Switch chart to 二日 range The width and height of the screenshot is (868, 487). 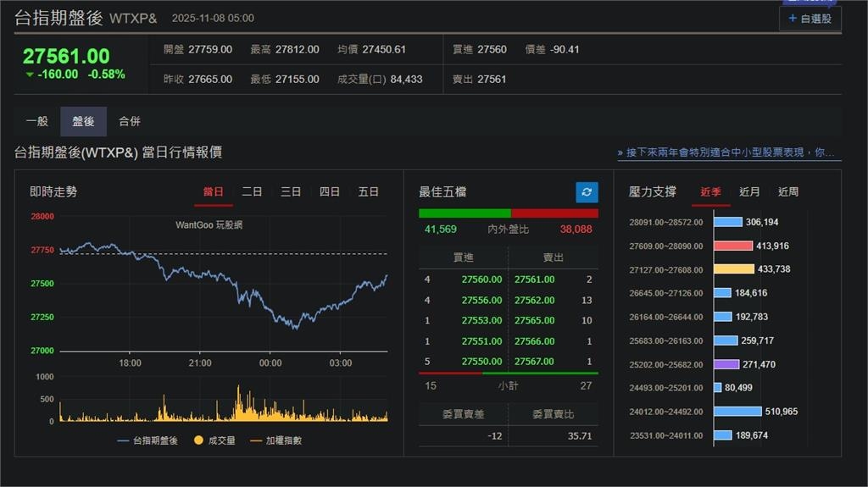click(x=252, y=192)
